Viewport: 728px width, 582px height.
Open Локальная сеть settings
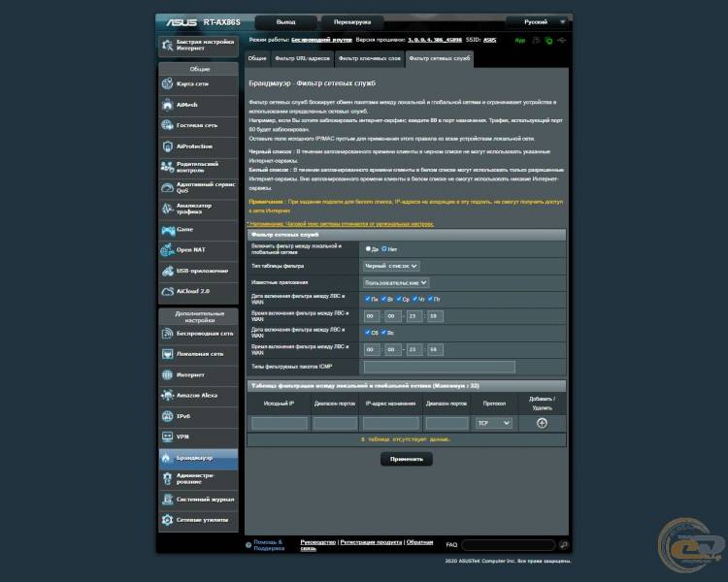[x=198, y=354]
